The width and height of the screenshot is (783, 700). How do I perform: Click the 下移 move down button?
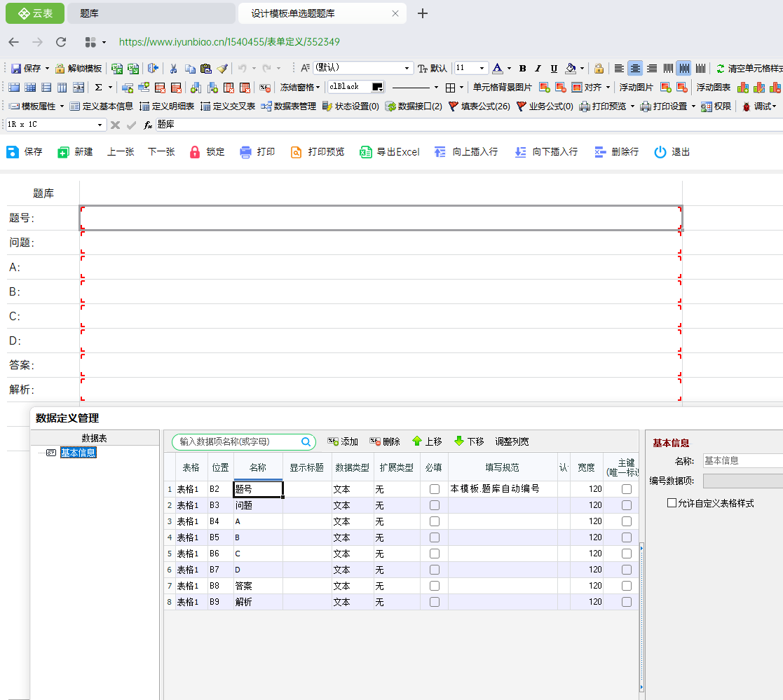(469, 441)
